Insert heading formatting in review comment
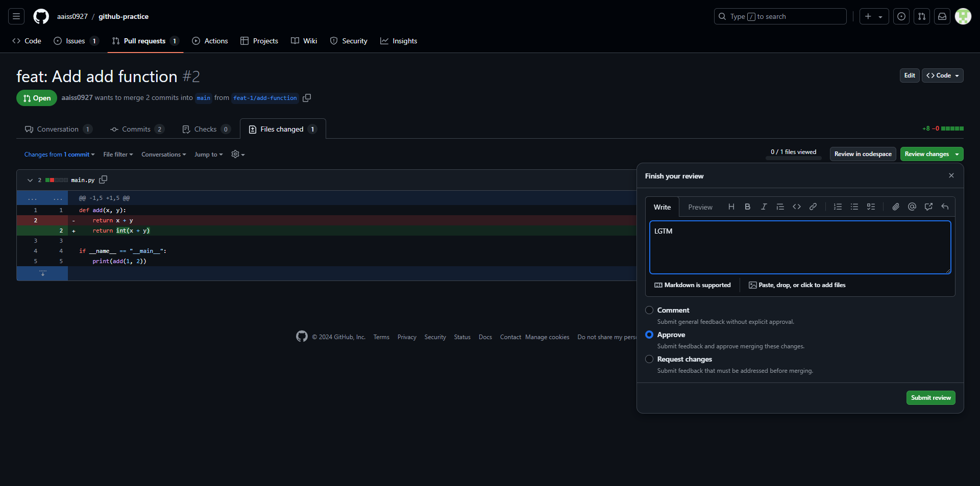 pyautogui.click(x=731, y=207)
